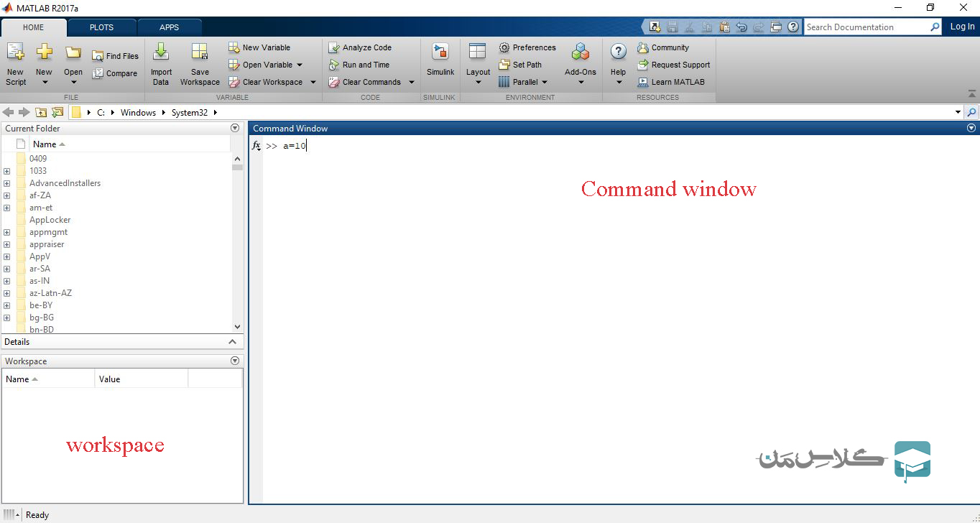
Task: Click the Undo arrow in the quick access toolbar
Action: 741,27
